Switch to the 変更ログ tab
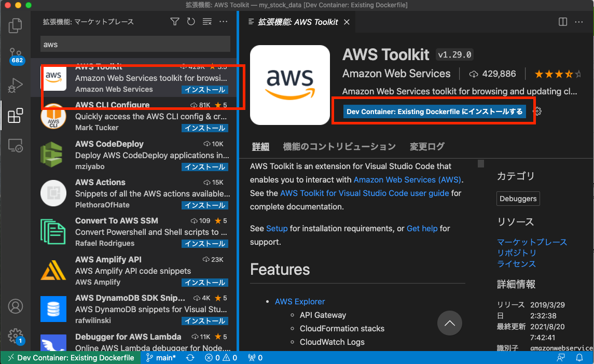This screenshot has width=594, height=364. coord(427,147)
